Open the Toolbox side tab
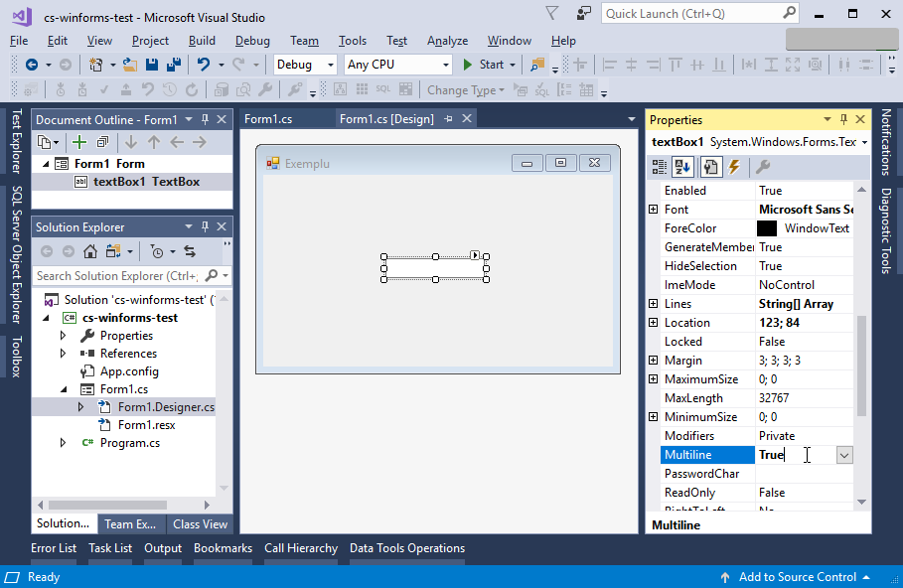 tap(17, 357)
